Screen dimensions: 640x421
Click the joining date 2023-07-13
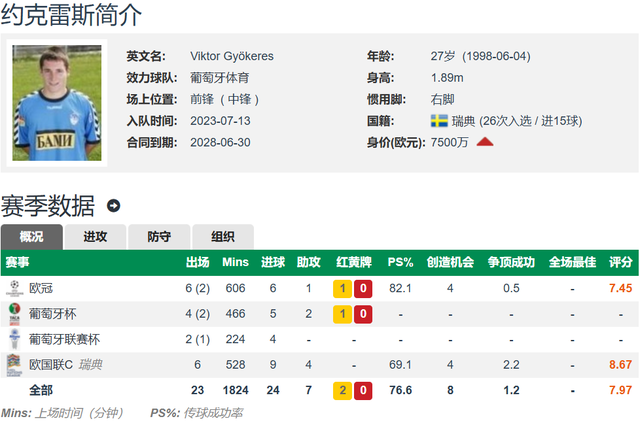tap(220, 121)
